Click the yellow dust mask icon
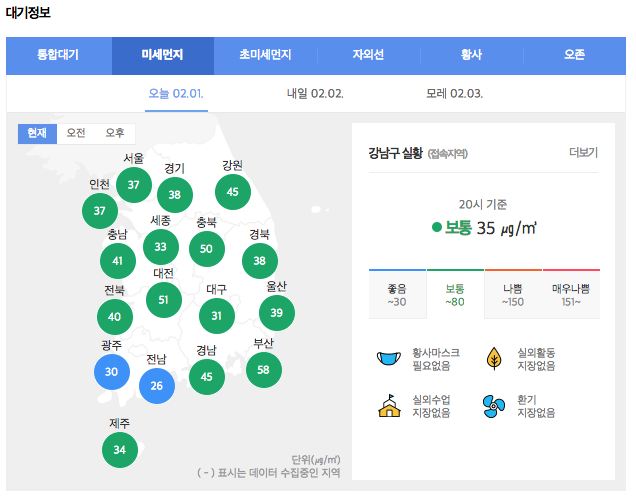 (x=388, y=359)
